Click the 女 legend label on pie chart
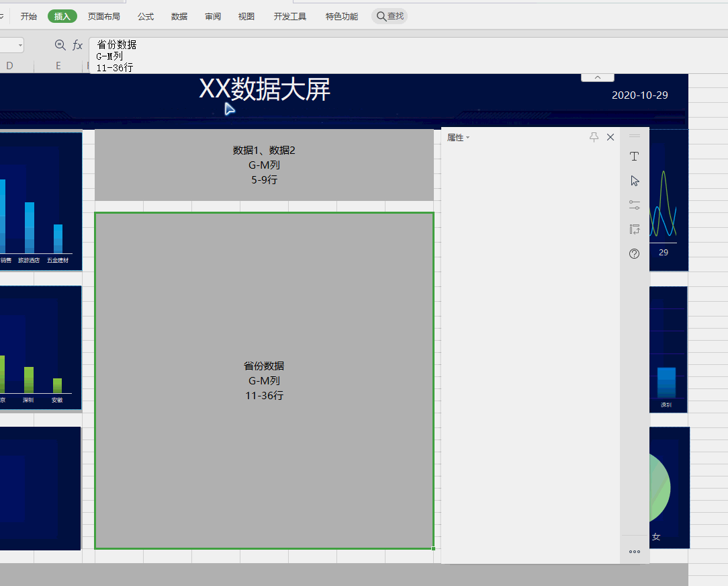 point(656,537)
